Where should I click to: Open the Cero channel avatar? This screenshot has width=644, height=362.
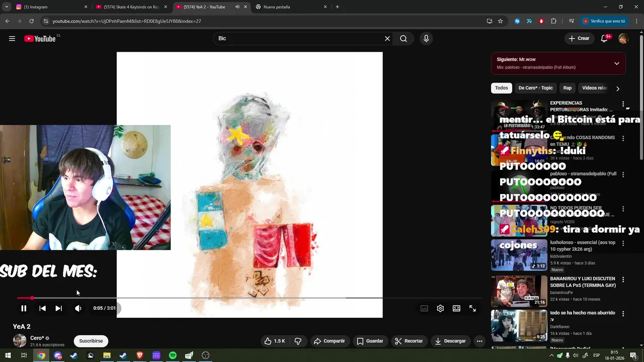pyautogui.click(x=20, y=340)
